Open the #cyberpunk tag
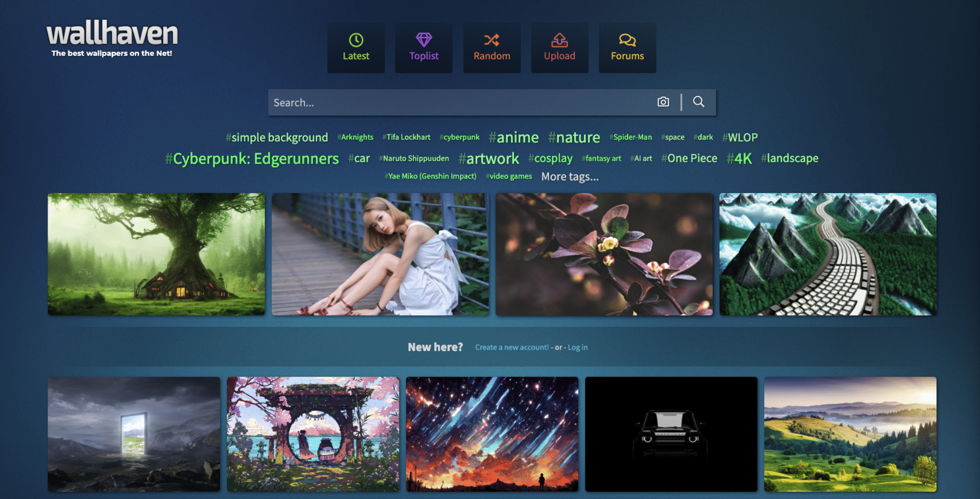Screen dimensions: 980x499 (460, 137)
